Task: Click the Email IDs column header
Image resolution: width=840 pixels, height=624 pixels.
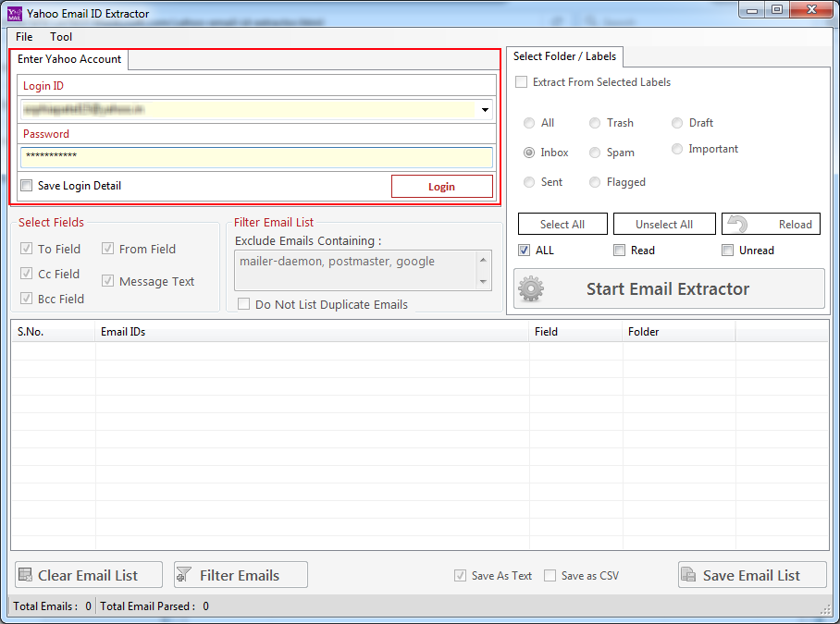Action: click(312, 332)
